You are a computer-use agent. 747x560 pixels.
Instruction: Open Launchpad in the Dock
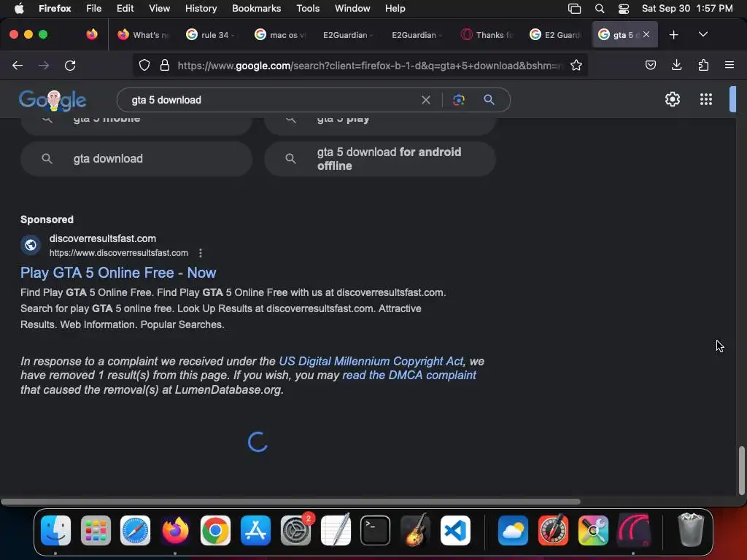96,531
